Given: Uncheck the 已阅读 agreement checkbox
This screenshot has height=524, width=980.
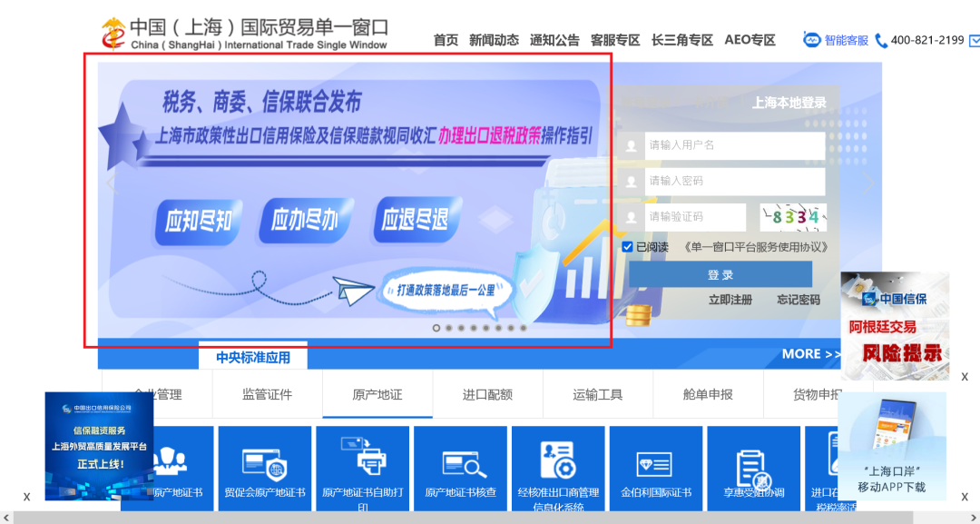Looking at the screenshot, I should [628, 247].
